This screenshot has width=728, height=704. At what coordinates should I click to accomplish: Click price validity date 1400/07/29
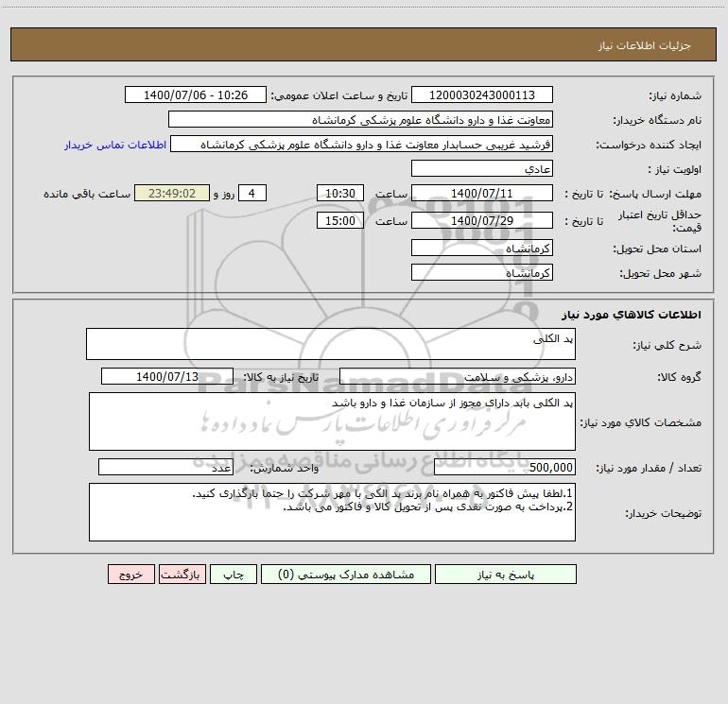(x=482, y=220)
